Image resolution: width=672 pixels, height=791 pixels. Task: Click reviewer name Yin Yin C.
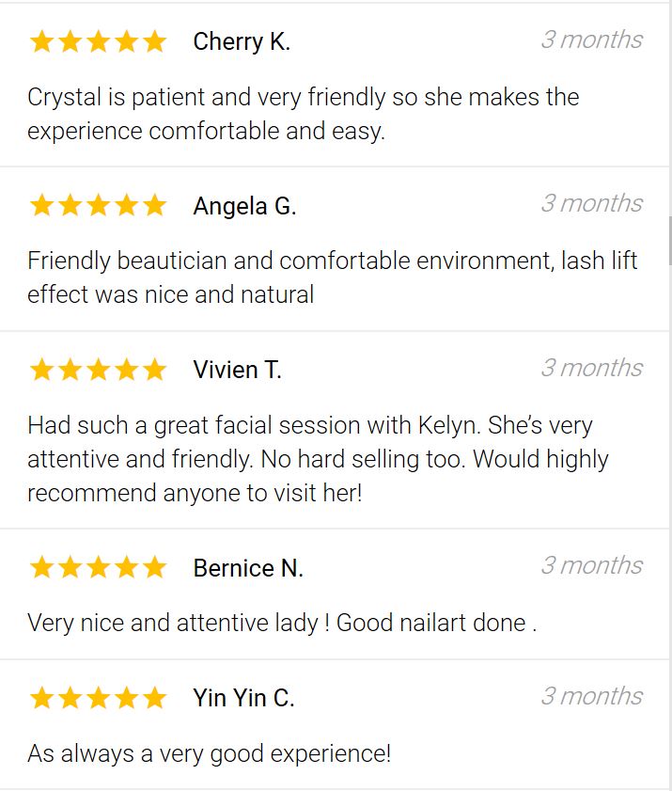pos(243,698)
